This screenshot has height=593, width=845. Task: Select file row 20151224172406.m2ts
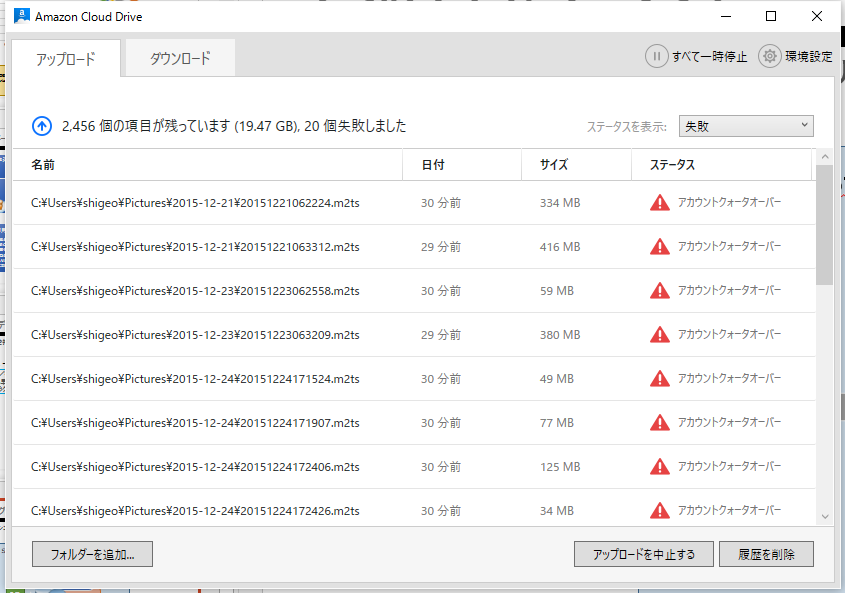[414, 467]
